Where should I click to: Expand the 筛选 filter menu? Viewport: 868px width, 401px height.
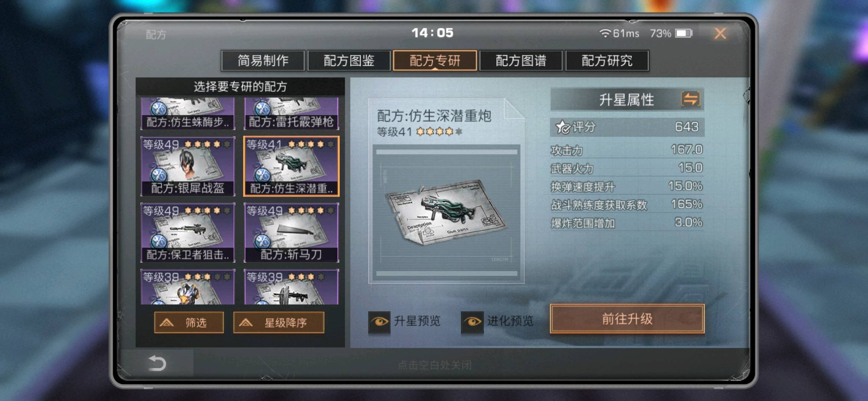189,322
